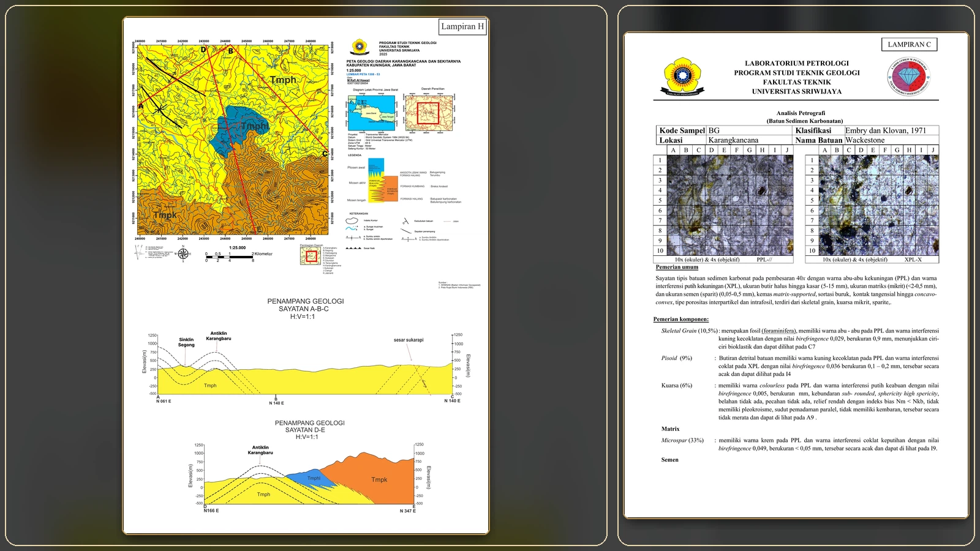Open the Diagram Letak Provinsi Jawa Barat inset map
Image resolution: width=980 pixels, height=551 pixels.
pyautogui.click(x=372, y=113)
